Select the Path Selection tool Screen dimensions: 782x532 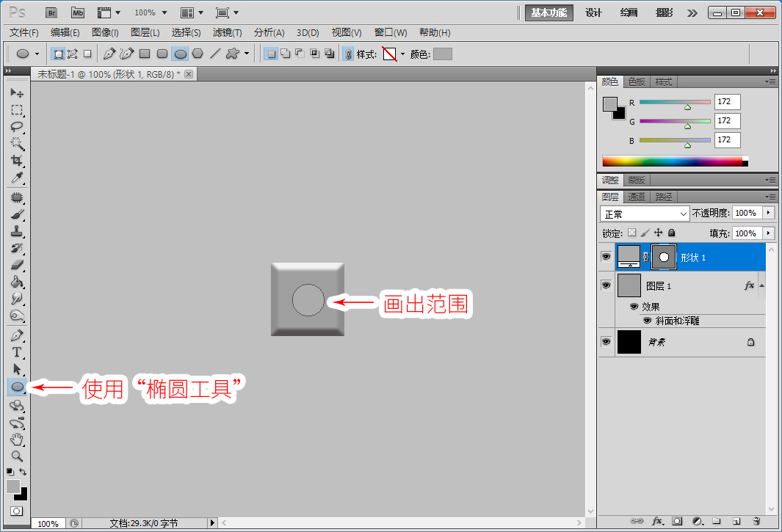click(x=17, y=369)
